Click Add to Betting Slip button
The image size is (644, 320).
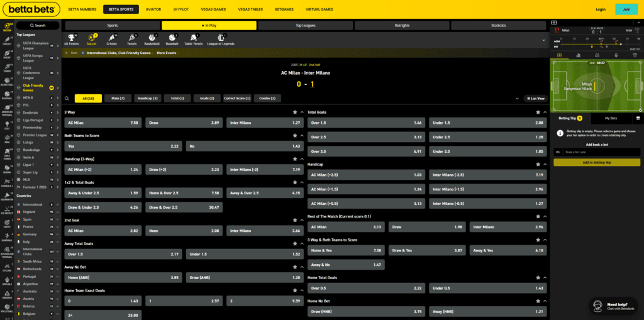pos(596,163)
